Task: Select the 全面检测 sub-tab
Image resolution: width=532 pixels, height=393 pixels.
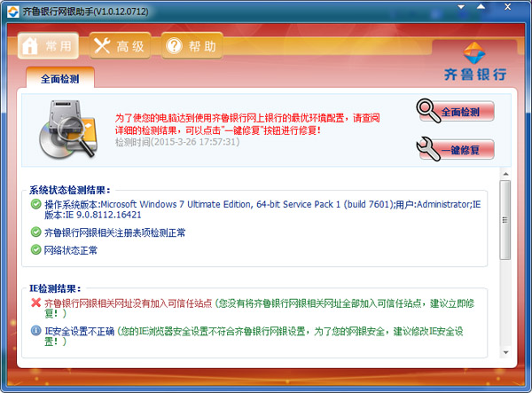Action: click(x=60, y=79)
